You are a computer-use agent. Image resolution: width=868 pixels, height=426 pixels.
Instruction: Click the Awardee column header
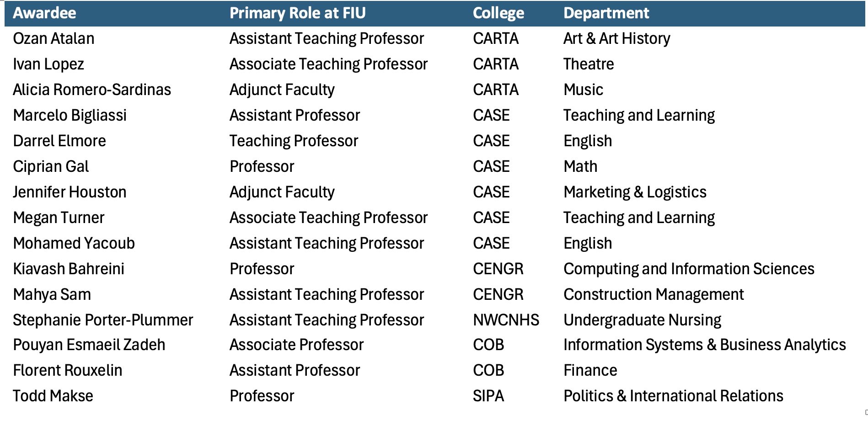coord(44,13)
